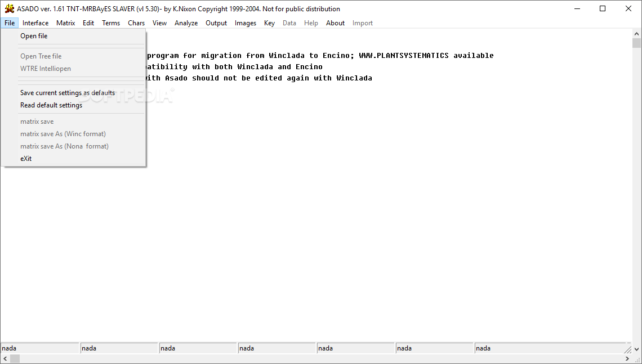Open the Key menu

269,23
